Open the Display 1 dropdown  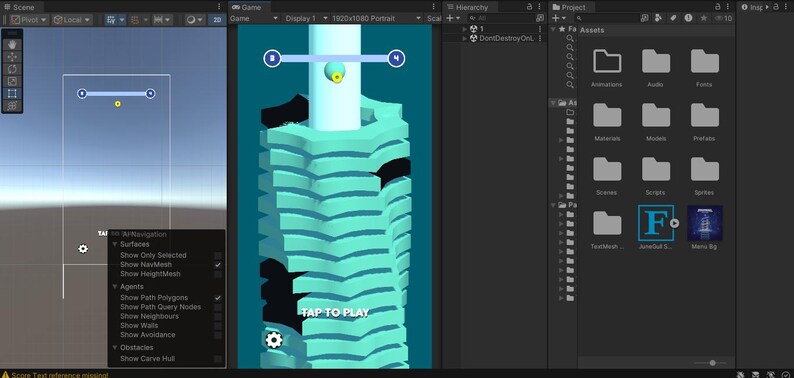(305, 18)
